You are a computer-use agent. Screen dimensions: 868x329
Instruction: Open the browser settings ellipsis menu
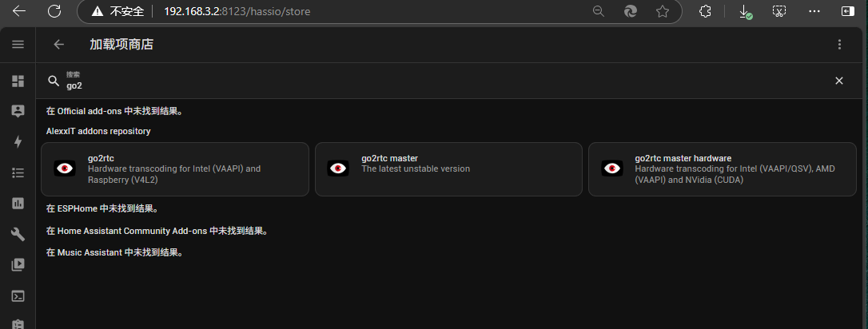tap(814, 11)
